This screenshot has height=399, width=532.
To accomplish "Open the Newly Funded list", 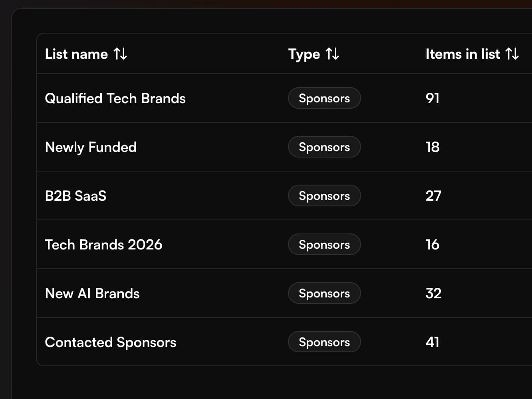I will tap(91, 147).
